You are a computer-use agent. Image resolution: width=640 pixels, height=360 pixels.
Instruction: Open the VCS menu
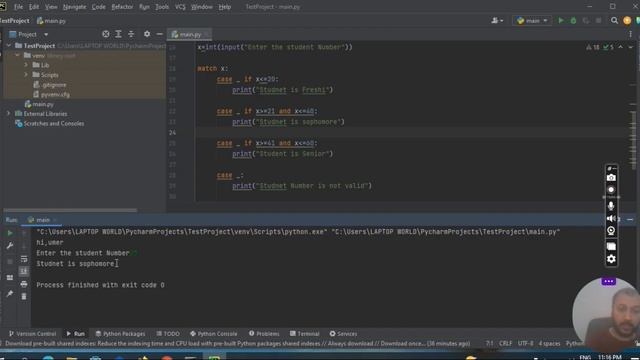(x=180, y=7)
